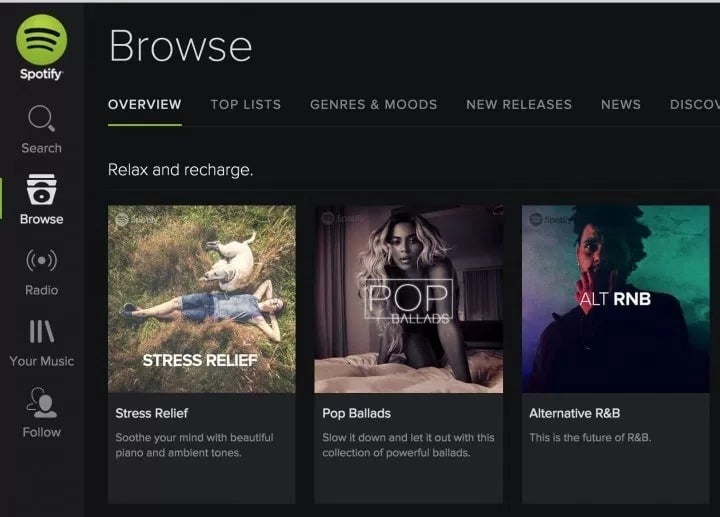The height and width of the screenshot is (517, 720).
Task: Open the partially visible Discover tab
Action: coord(694,104)
